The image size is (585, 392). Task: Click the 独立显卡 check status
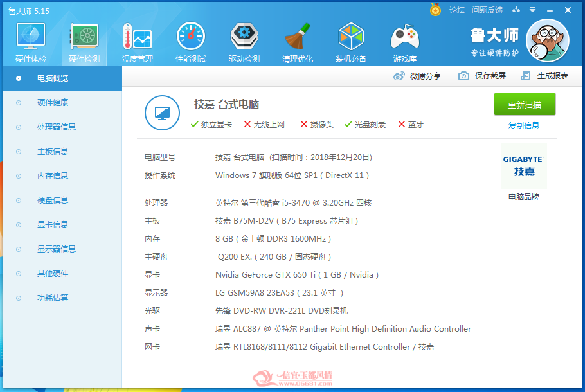[211, 125]
